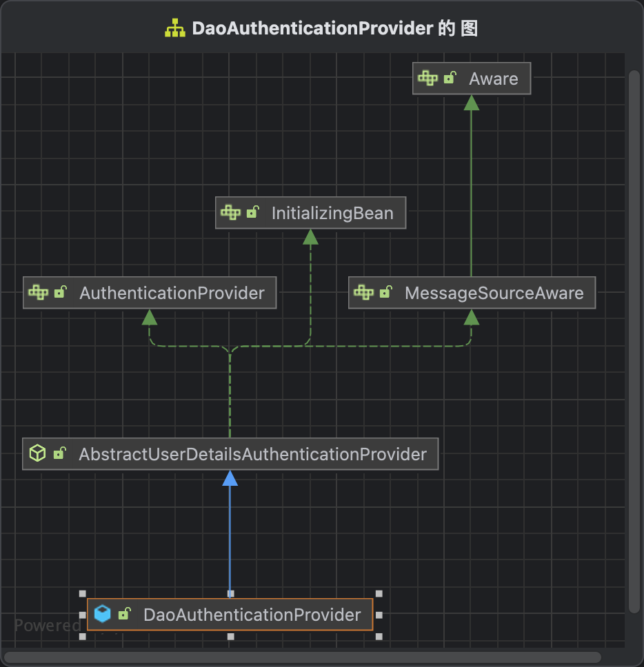The image size is (644, 667).
Task: Select the interface icon on AuthenticationProvider node
Action: 39,292
